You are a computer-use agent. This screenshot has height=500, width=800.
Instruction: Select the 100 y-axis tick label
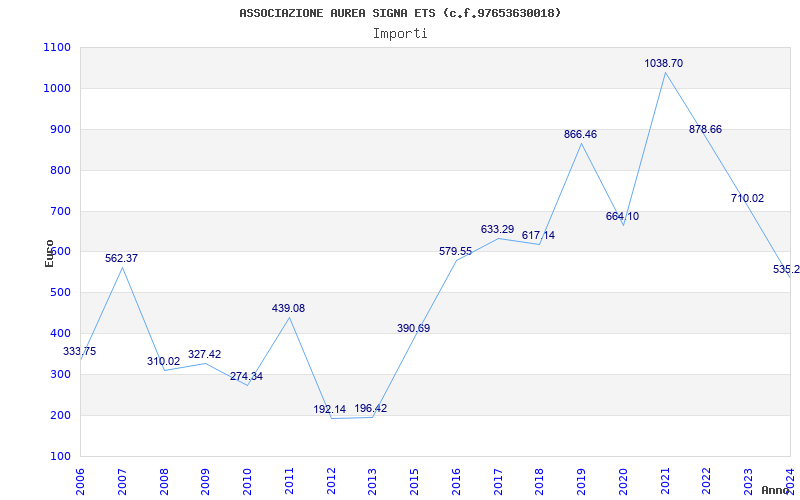click(x=60, y=456)
